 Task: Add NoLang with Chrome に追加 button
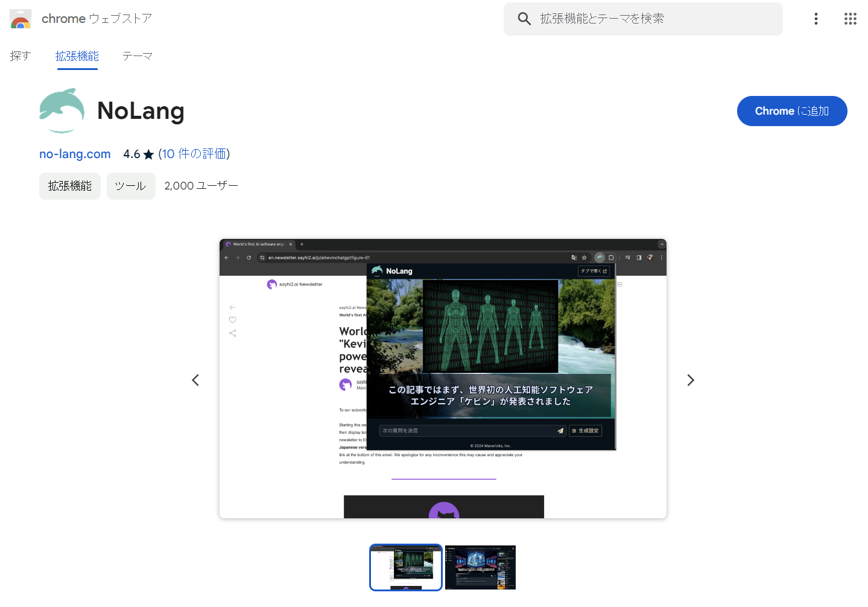pos(792,111)
